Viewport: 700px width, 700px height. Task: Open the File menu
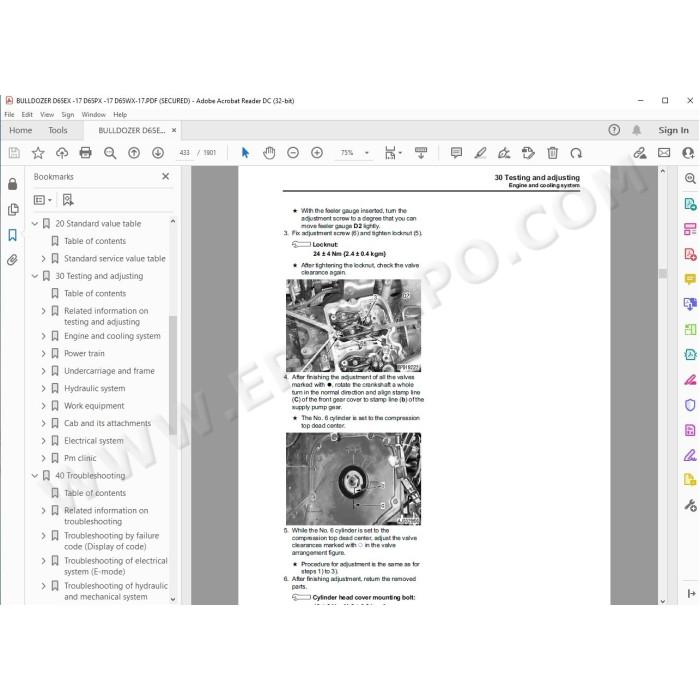(9, 115)
